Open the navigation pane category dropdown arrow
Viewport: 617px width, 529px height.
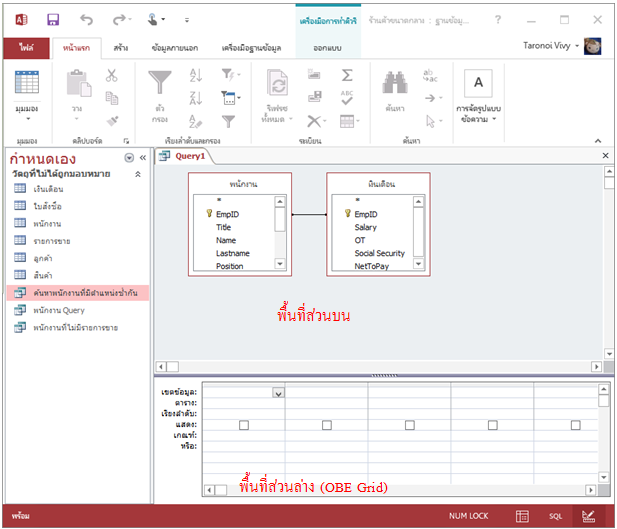click(x=129, y=158)
